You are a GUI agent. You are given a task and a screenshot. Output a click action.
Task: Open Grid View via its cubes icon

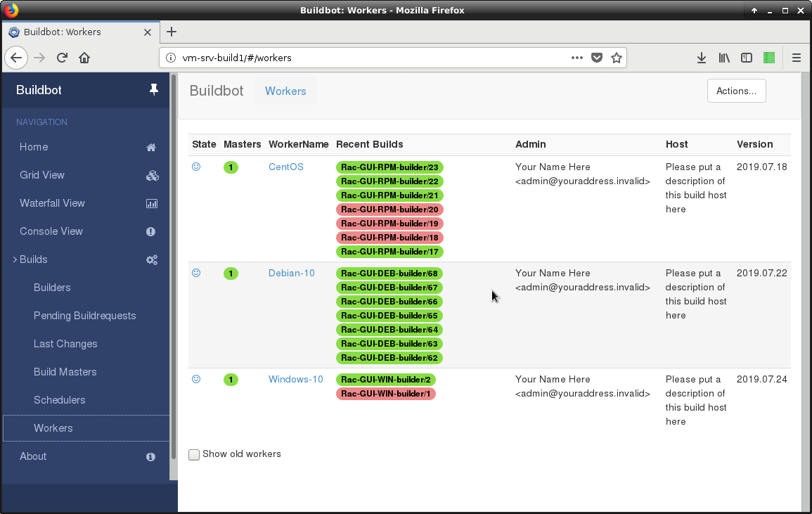[x=151, y=176]
